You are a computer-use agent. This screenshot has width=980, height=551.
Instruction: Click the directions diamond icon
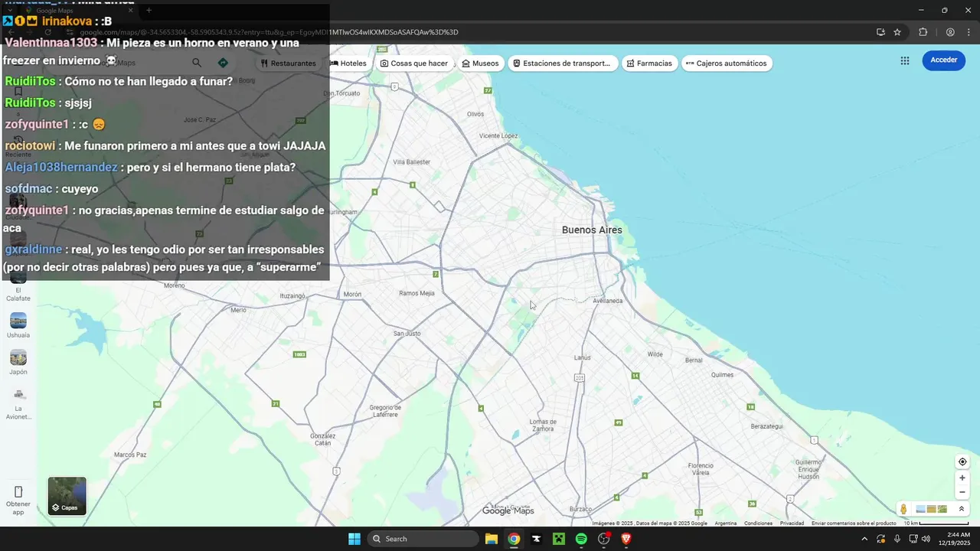point(223,63)
